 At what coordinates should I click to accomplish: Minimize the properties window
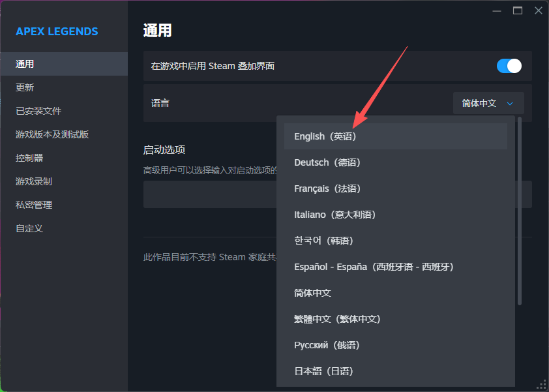496,11
